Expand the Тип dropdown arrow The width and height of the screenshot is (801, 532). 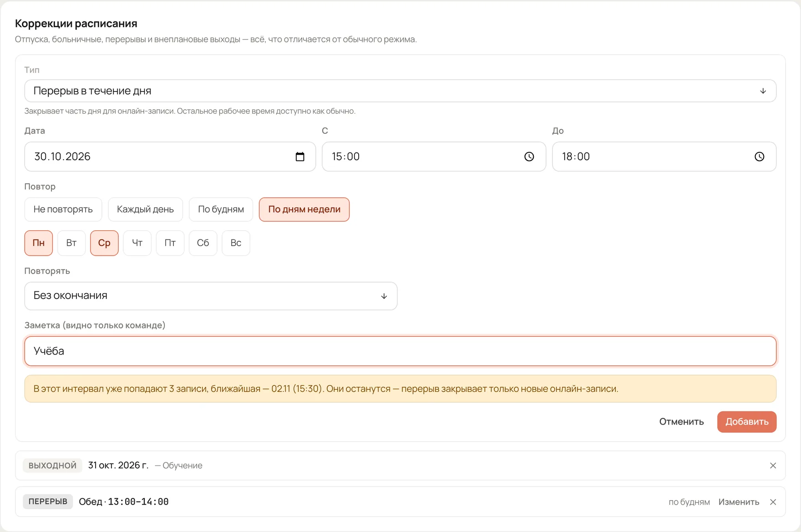[763, 91]
